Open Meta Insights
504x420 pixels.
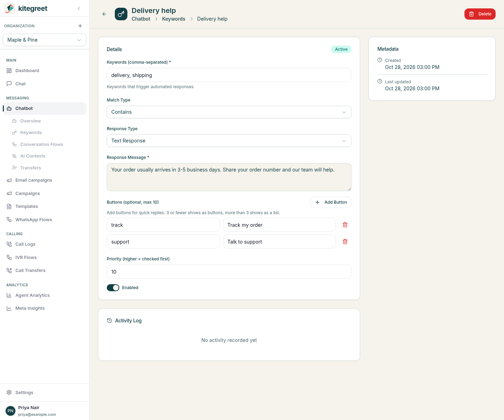pos(44,308)
